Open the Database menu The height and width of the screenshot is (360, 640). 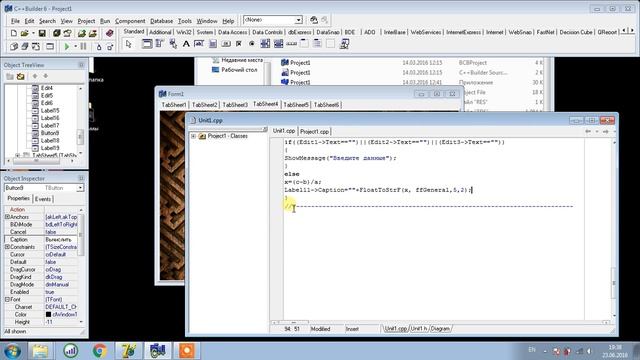[x=161, y=21]
